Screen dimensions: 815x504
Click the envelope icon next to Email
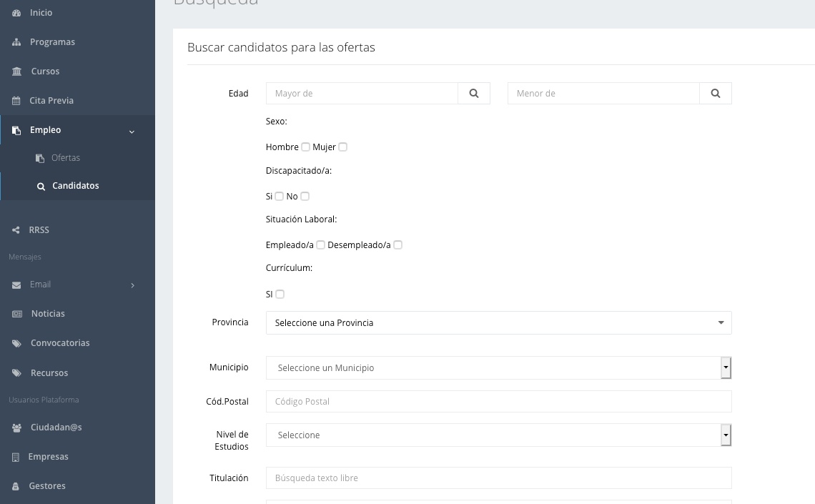[x=16, y=285]
